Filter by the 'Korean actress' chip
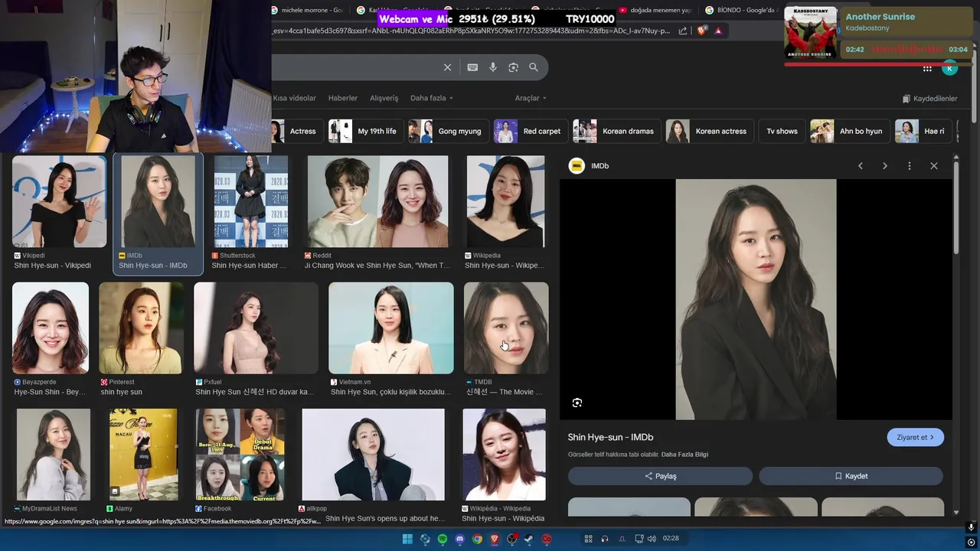Screen dimensions: 980x551 click(x=708, y=131)
